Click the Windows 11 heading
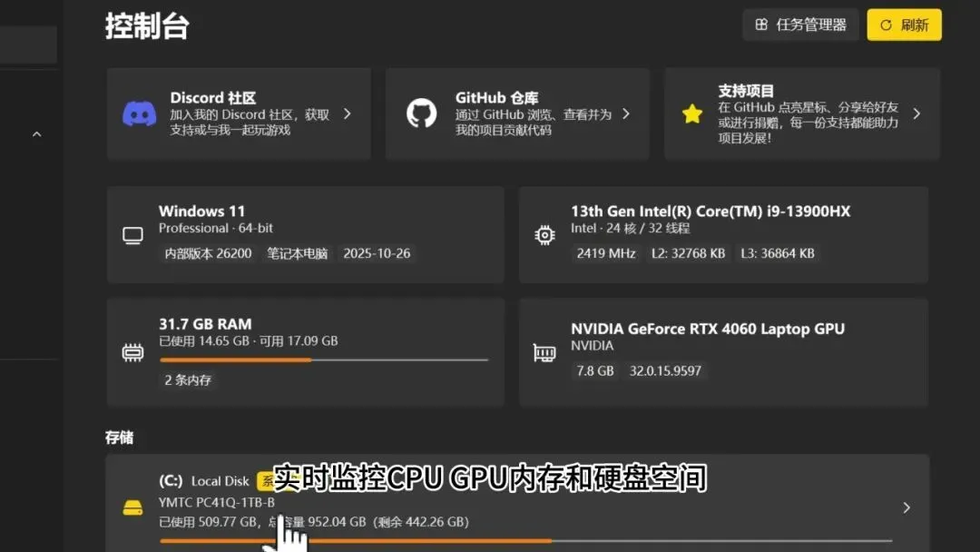The image size is (980, 552). point(201,212)
